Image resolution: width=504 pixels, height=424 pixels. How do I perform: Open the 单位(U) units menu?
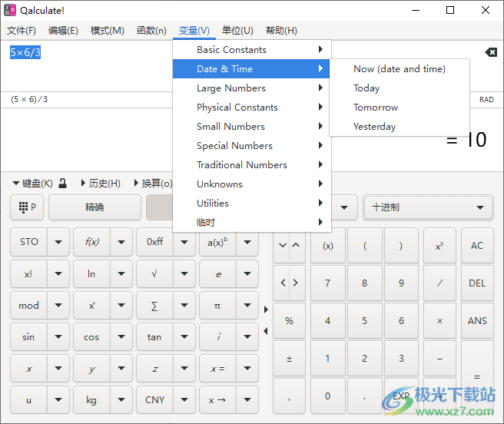coord(237,31)
